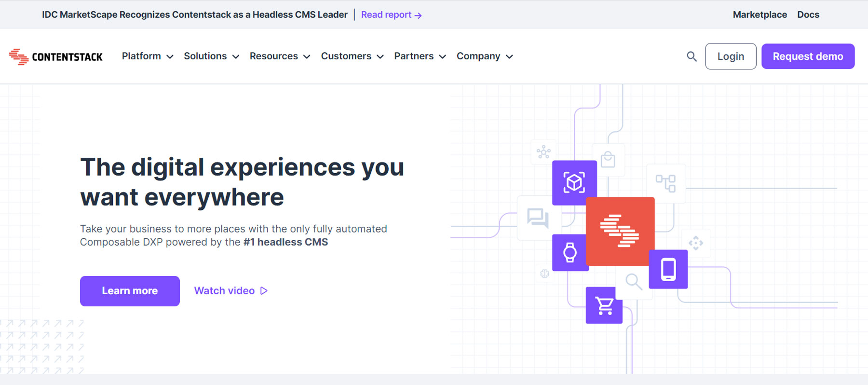Click the headline 'The digital experiences you want everywhere'
Screen dimensions: 868x385
click(x=242, y=182)
